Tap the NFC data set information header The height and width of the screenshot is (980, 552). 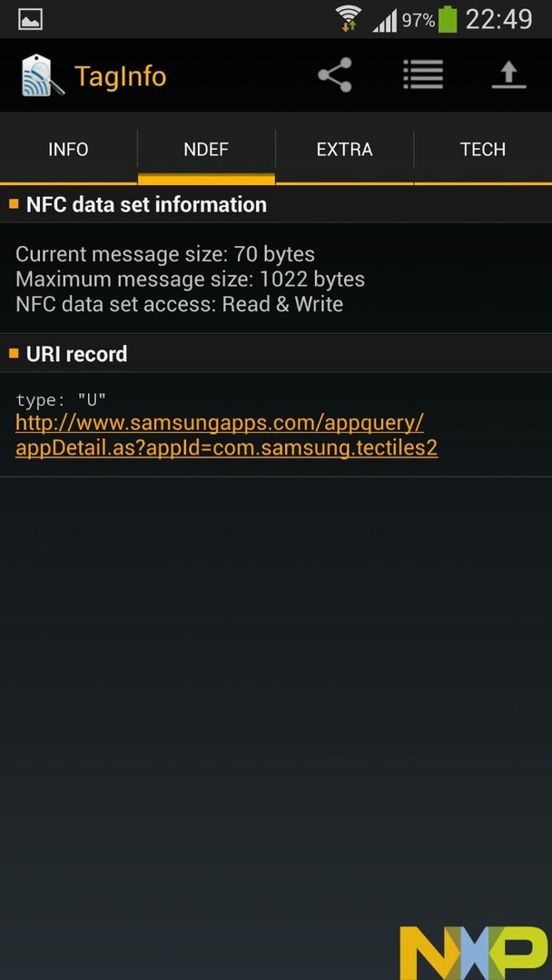(x=146, y=204)
